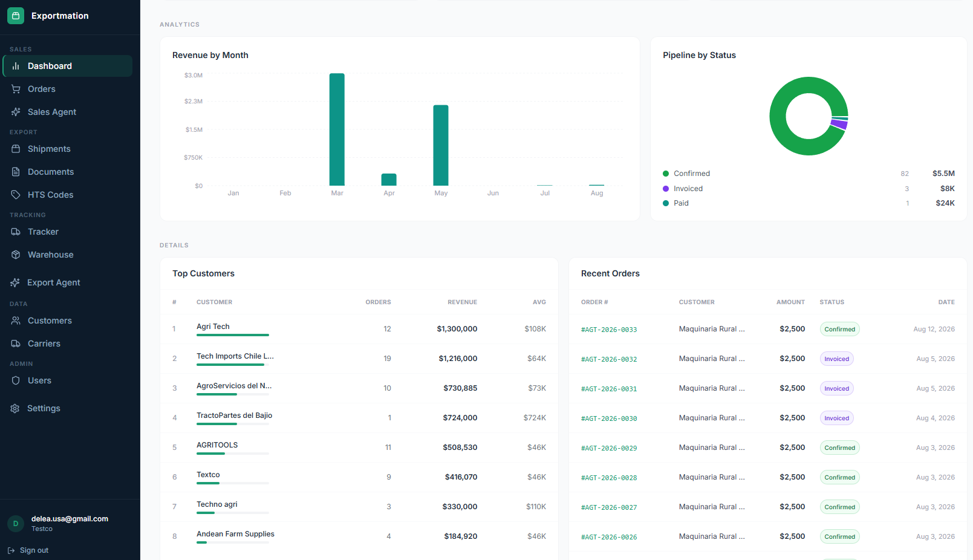Viewport: 973px width, 560px height.
Task: Click the Shipments box icon
Action: (16, 149)
